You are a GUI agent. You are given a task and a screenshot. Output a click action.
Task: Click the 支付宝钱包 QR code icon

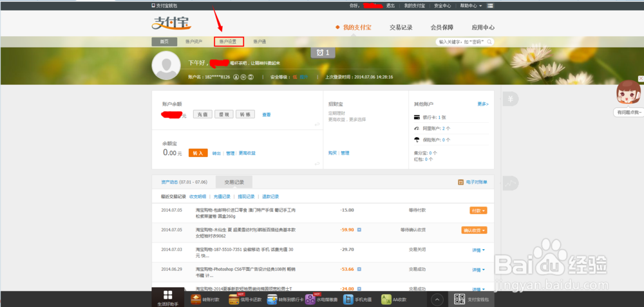460,300
